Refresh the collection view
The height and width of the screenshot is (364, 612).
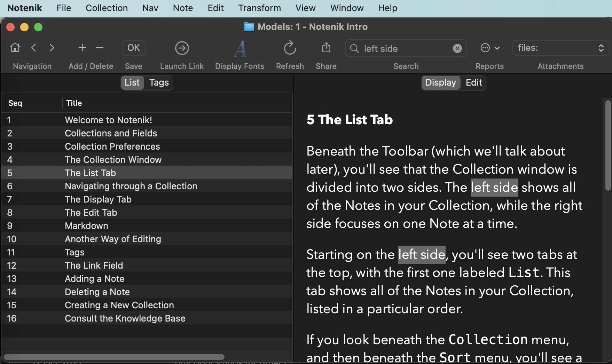[x=290, y=48]
